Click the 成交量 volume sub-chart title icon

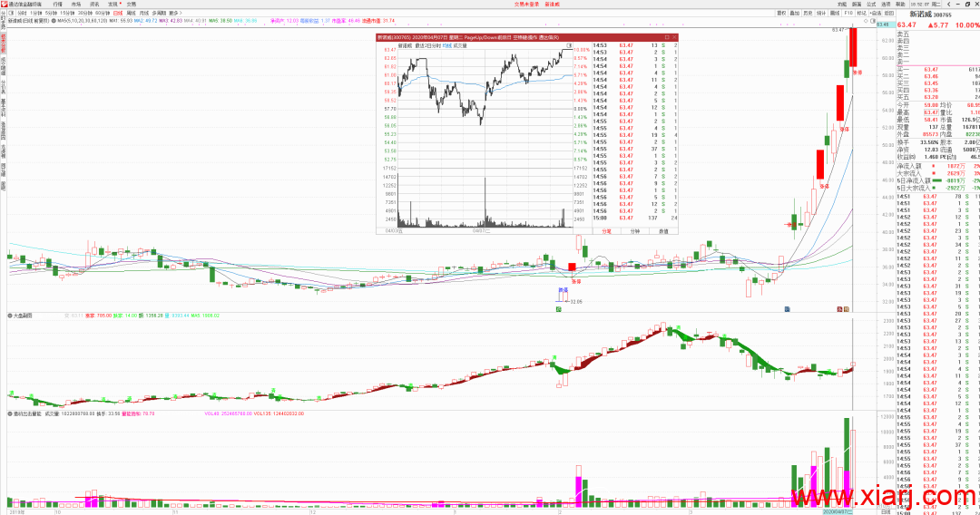click(x=10, y=413)
